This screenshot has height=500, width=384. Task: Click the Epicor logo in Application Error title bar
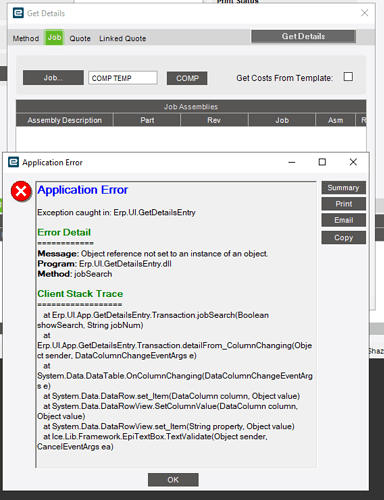coord(13,162)
